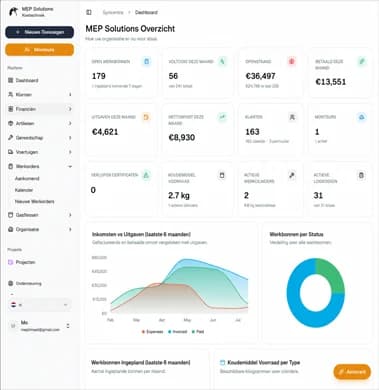Click the Financiën icon in sidebar

(x=10, y=109)
